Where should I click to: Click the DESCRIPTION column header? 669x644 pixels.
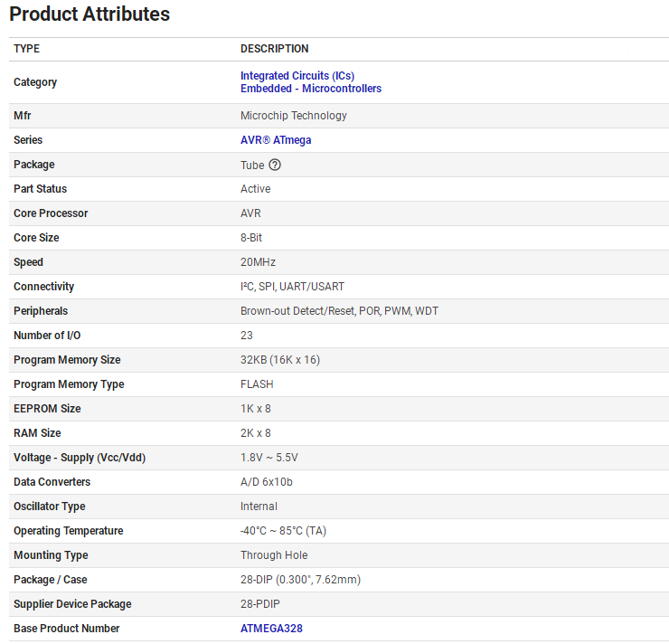tap(274, 49)
